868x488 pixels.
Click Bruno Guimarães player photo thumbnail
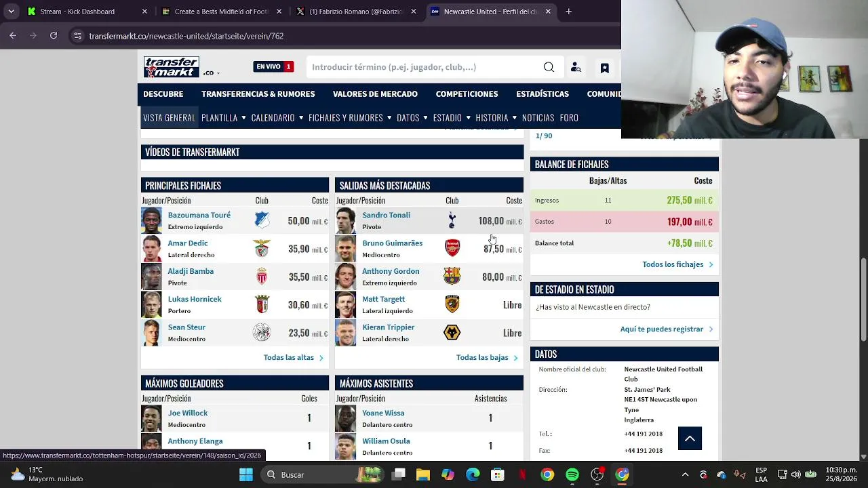345,249
